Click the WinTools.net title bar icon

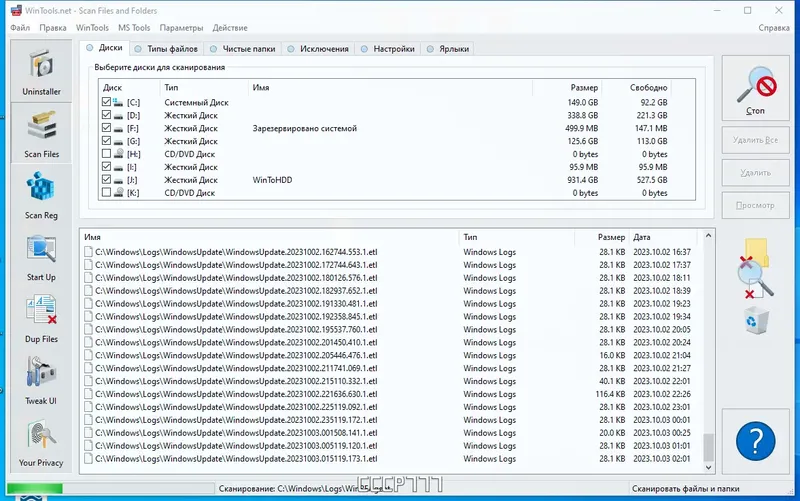pos(16,10)
